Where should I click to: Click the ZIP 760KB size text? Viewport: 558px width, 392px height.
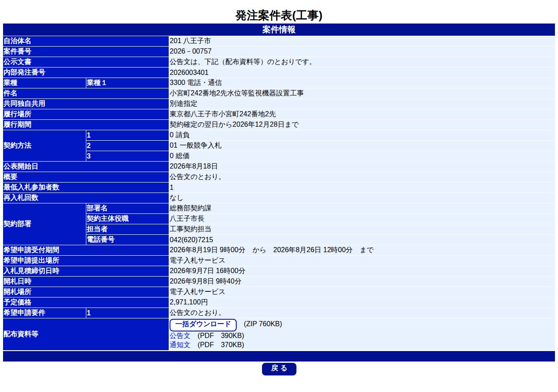pyautogui.click(x=263, y=324)
